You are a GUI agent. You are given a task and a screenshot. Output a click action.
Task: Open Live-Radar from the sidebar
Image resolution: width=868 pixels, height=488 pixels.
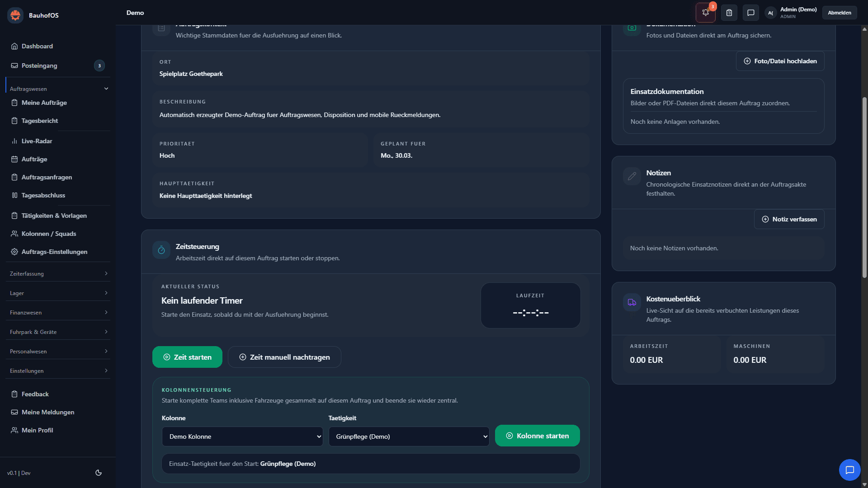pyautogui.click(x=37, y=141)
